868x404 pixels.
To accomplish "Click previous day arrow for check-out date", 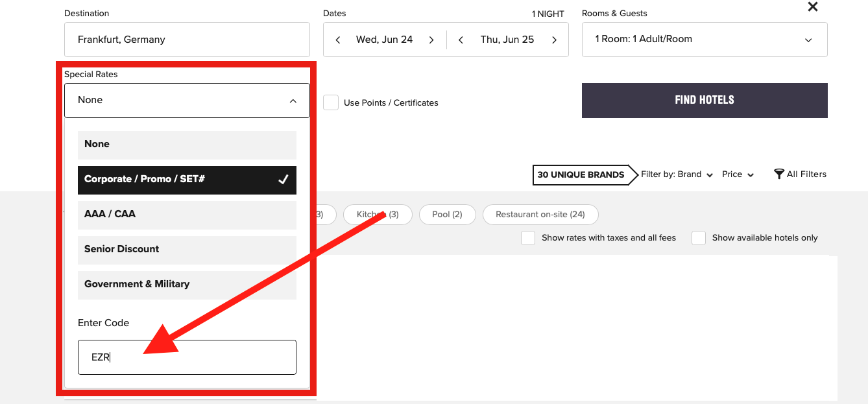I will tap(461, 40).
